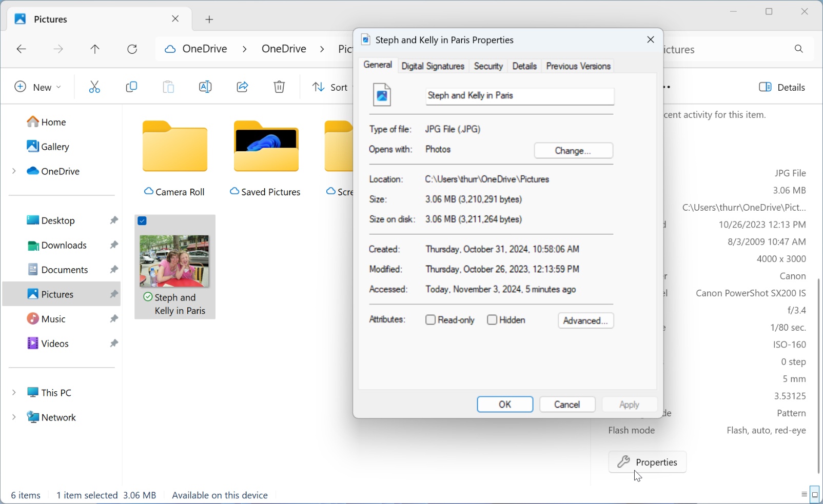Click the search magnifier icon
The image size is (823, 504).
799,49
